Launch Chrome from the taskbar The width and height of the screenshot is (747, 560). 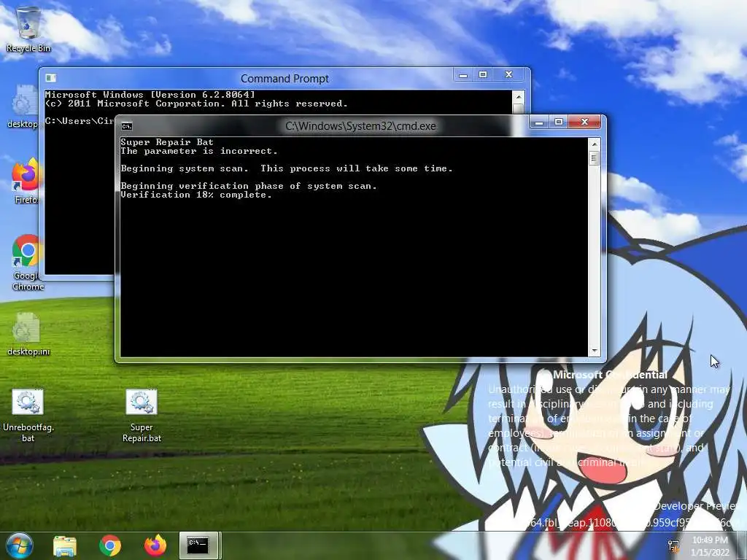110,545
